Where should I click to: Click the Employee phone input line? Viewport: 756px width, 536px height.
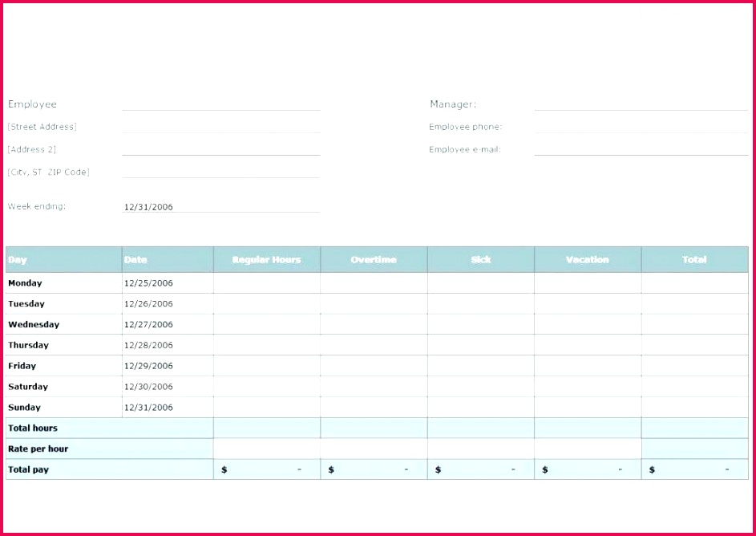point(641,127)
